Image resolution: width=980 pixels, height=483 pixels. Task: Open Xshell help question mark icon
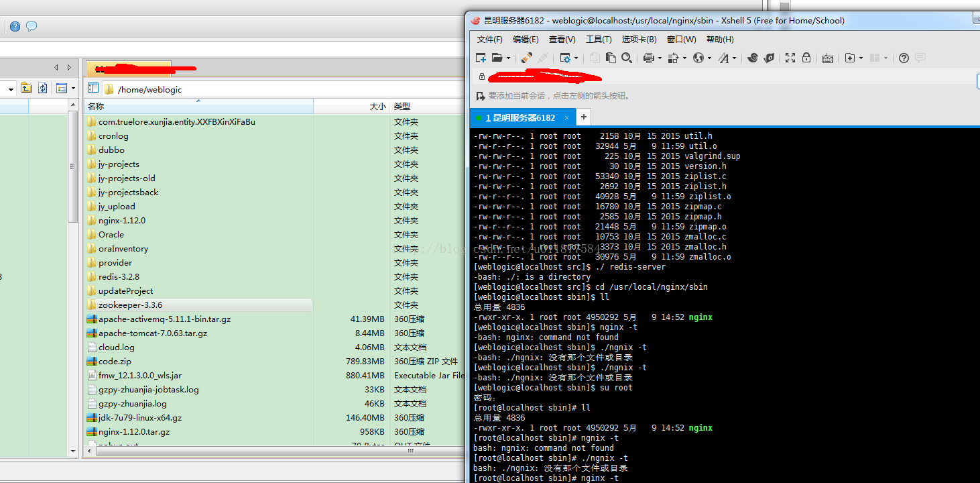point(904,58)
